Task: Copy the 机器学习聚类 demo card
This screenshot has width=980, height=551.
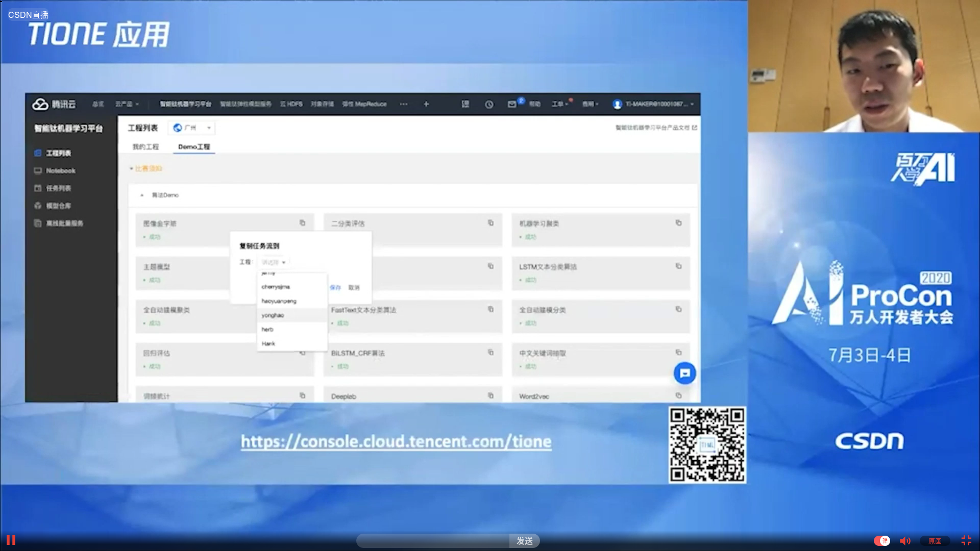Action: click(x=678, y=223)
